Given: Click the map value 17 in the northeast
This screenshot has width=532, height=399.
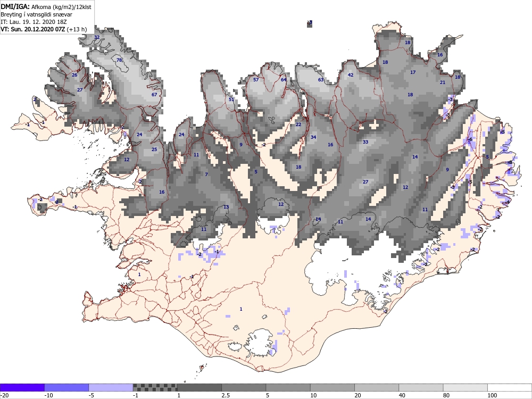Looking at the screenshot, I should [x=413, y=72].
